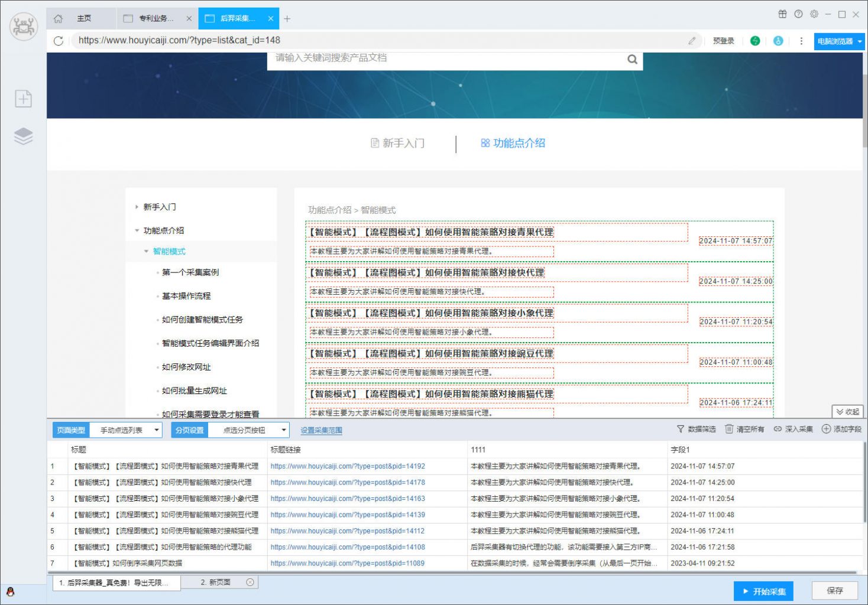Viewport: 868px width, 605px height.
Task: Click the data filter funnel button
Action: (x=696, y=429)
